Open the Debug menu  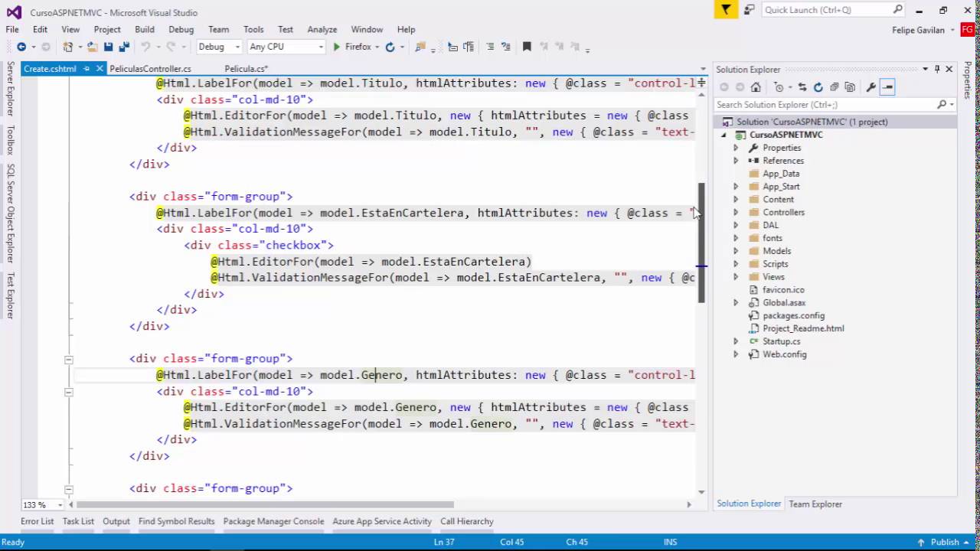[181, 29]
